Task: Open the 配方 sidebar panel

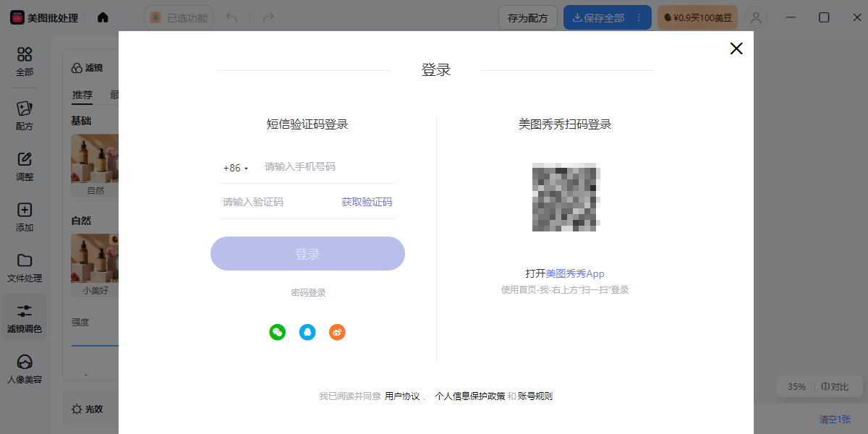Action: tap(25, 116)
